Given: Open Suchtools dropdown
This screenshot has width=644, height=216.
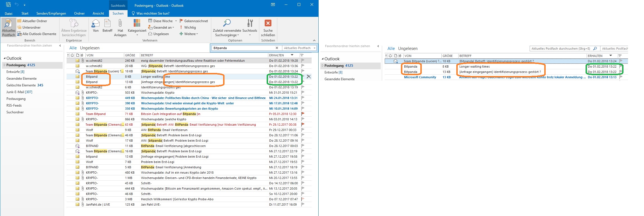Looking at the screenshot, I should [x=250, y=27].
